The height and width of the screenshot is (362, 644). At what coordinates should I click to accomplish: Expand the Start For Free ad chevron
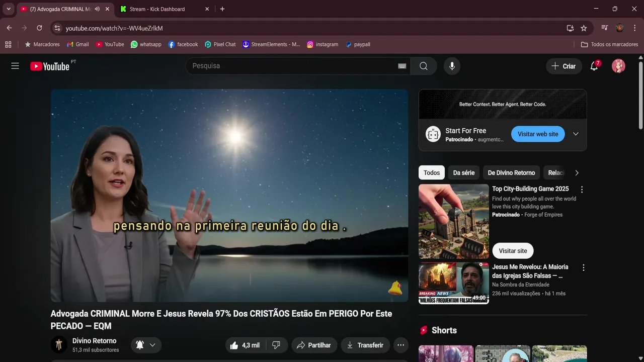click(x=576, y=134)
